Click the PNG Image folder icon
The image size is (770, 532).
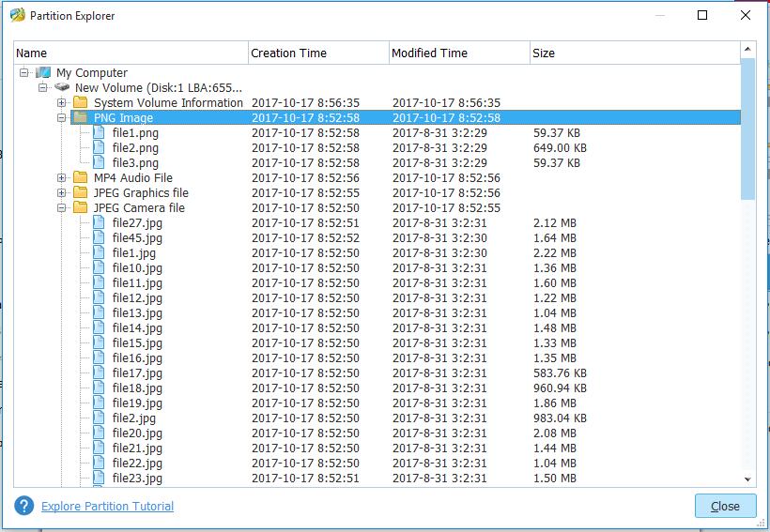(x=81, y=118)
